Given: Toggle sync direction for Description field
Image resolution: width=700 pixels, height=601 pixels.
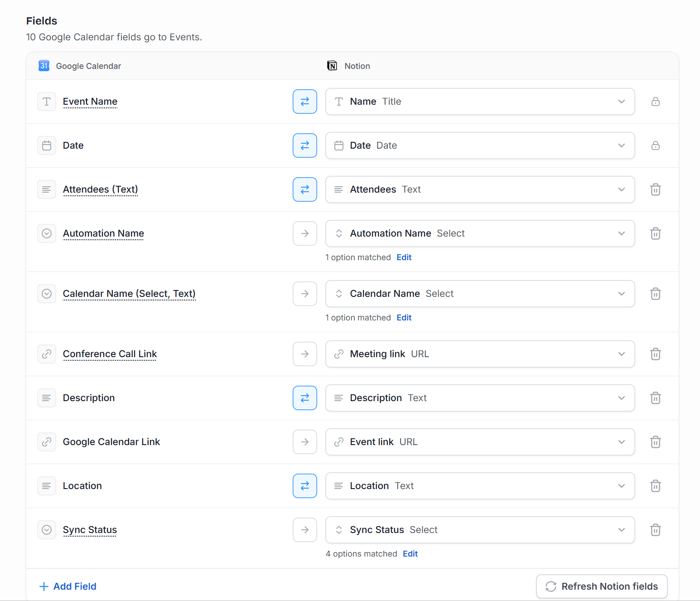Looking at the screenshot, I should 305,398.
